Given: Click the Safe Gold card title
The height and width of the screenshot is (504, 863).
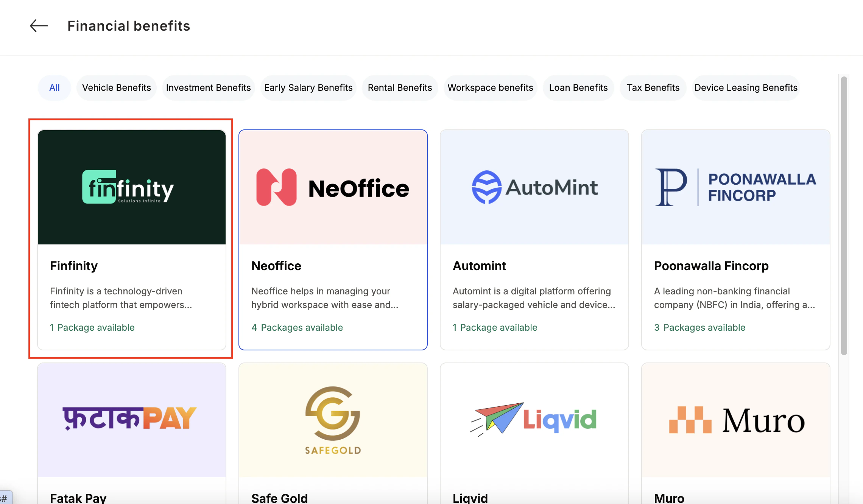Looking at the screenshot, I should point(280,498).
